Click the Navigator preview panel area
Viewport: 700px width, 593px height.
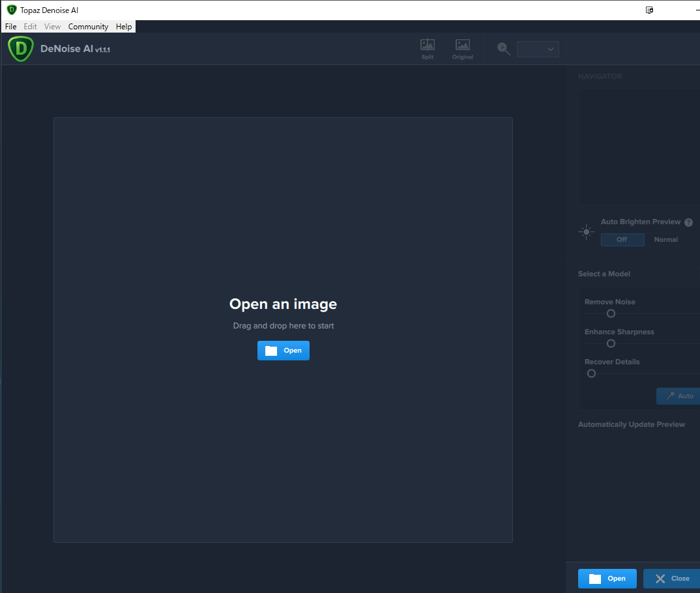pos(639,147)
